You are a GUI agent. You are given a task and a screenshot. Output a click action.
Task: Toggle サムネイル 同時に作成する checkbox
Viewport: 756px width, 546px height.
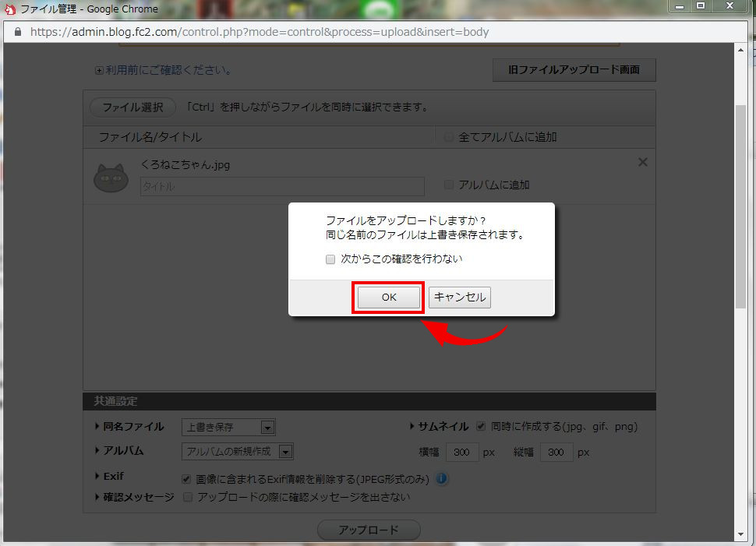click(x=481, y=426)
